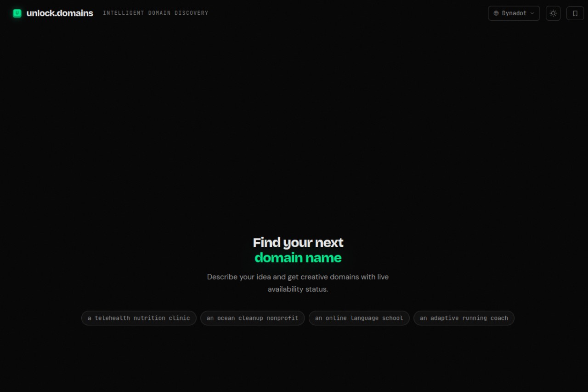Choose 'an online language school' suggestion
The image size is (588, 392).
[359, 318]
